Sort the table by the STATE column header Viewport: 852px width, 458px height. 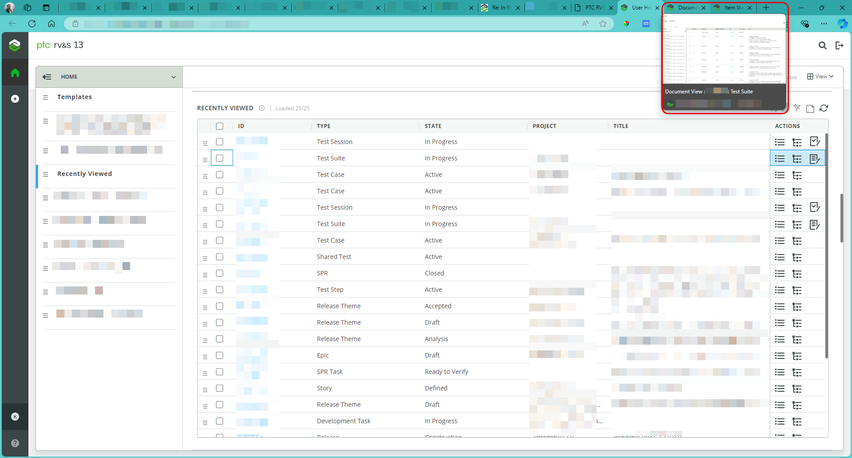pyautogui.click(x=433, y=126)
